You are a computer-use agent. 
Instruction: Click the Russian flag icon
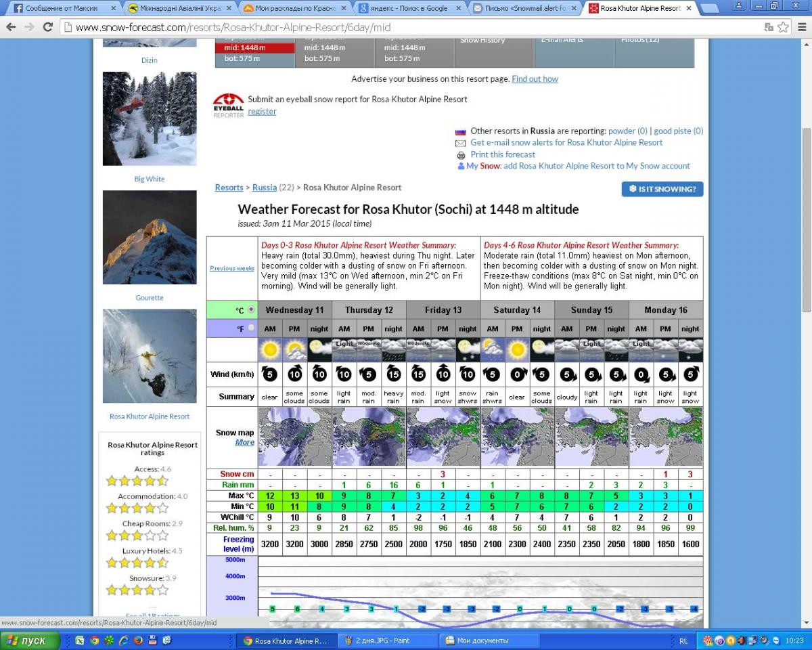tap(461, 131)
